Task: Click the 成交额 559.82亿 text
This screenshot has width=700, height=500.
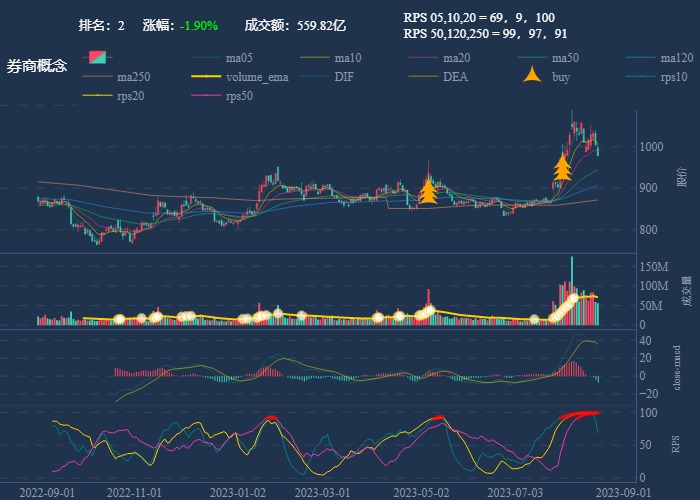Action: click(295, 25)
